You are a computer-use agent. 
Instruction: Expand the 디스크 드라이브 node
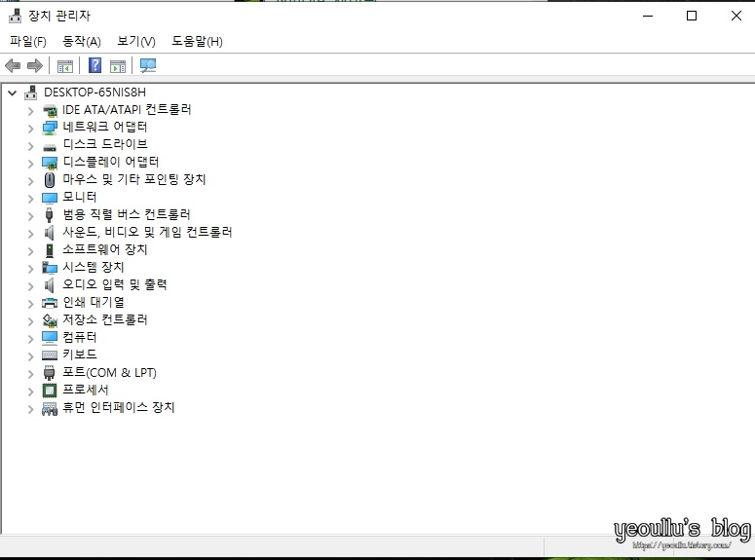pyautogui.click(x=31, y=146)
